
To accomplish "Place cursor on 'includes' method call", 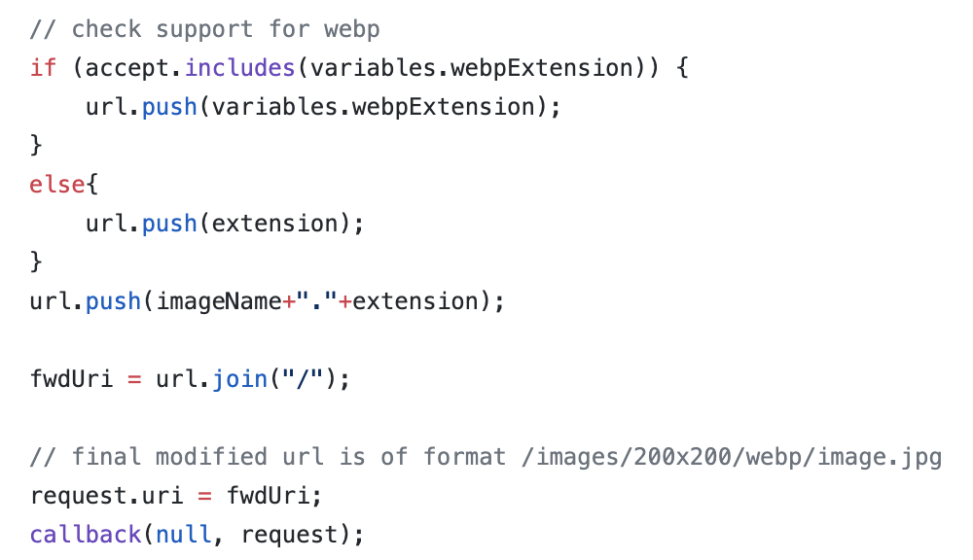I will tap(239, 68).
